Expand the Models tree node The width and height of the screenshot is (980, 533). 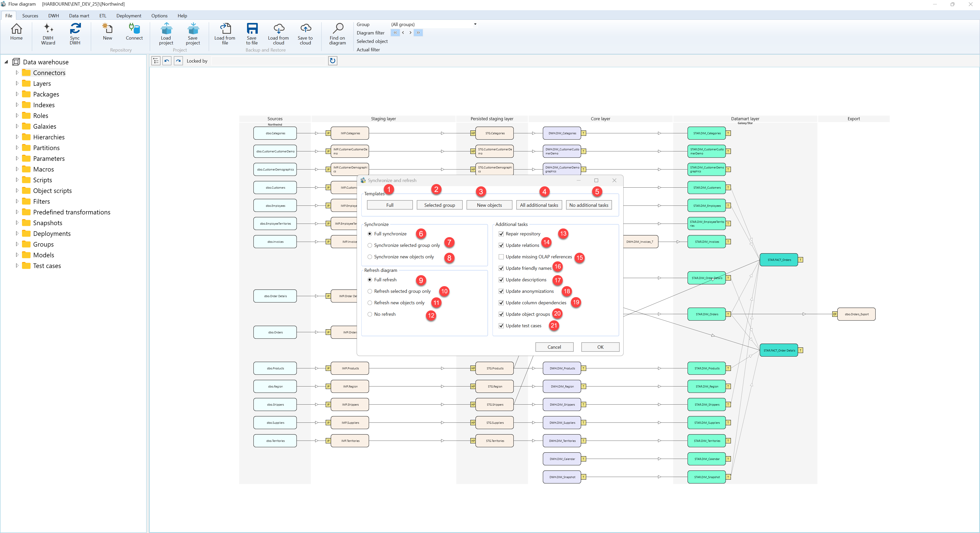(x=17, y=255)
